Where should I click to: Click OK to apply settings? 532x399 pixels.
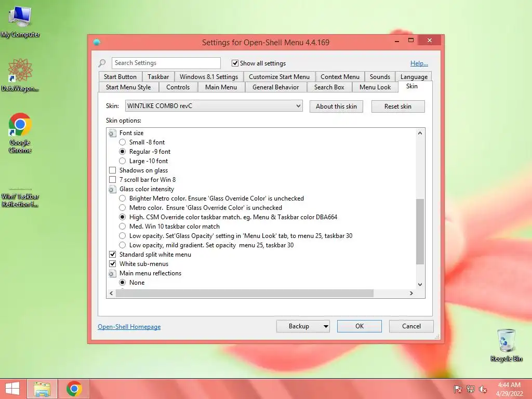(x=360, y=326)
